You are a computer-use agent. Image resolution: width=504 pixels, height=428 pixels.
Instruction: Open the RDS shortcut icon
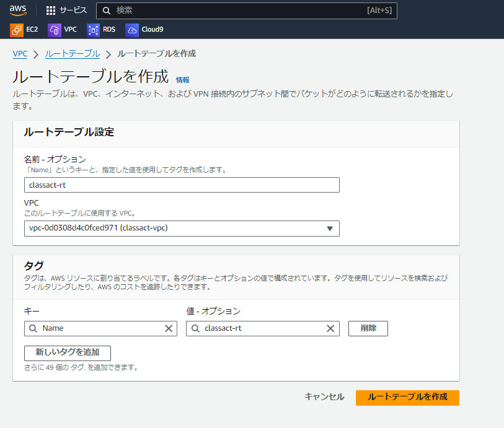coord(93,30)
